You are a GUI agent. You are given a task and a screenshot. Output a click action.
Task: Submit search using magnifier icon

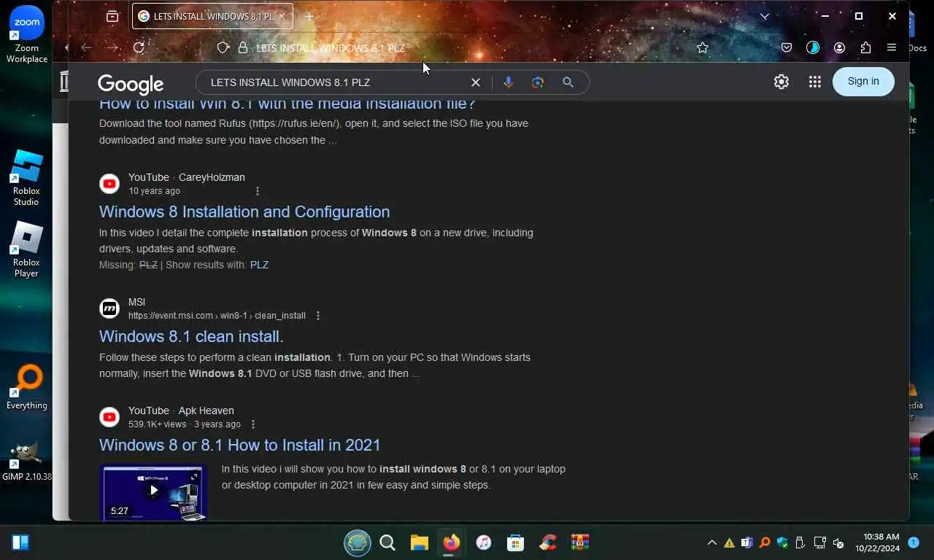568,82
